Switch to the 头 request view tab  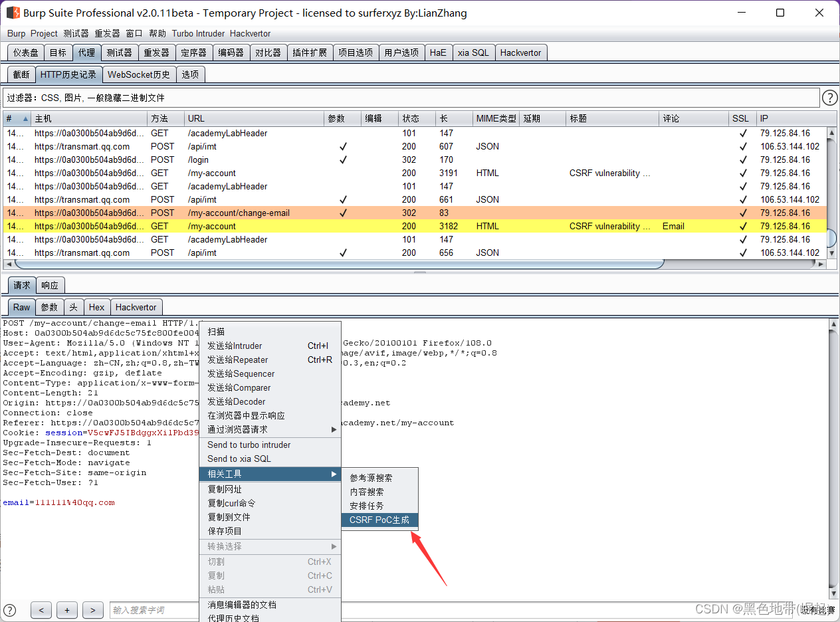point(74,307)
